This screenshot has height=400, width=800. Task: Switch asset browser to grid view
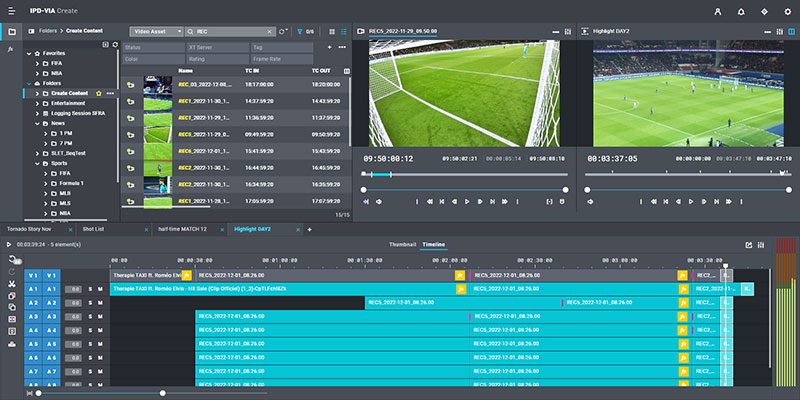pyautogui.click(x=332, y=32)
